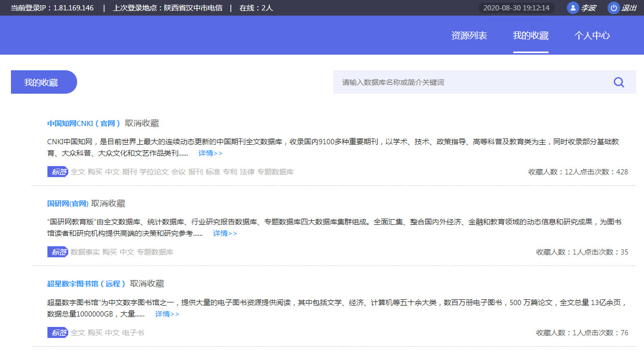Open the 中国知网CNKI(官网) link
The height and width of the screenshot is (354, 644).
tap(84, 123)
